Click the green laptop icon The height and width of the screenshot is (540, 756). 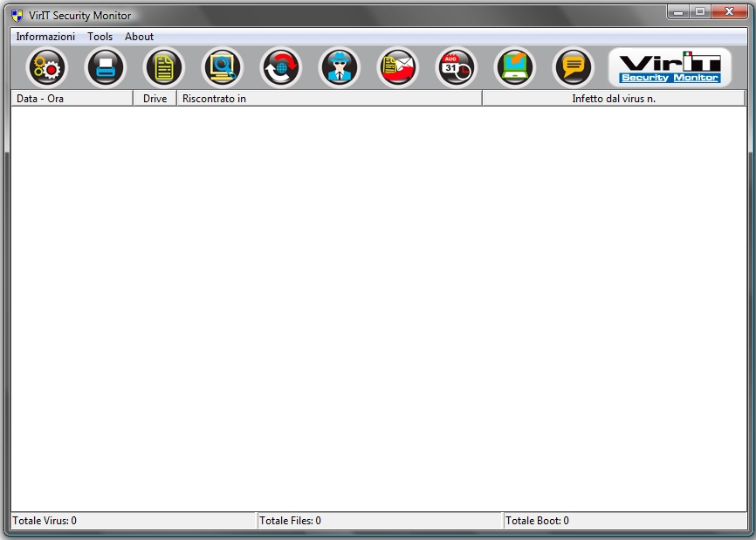click(x=515, y=67)
